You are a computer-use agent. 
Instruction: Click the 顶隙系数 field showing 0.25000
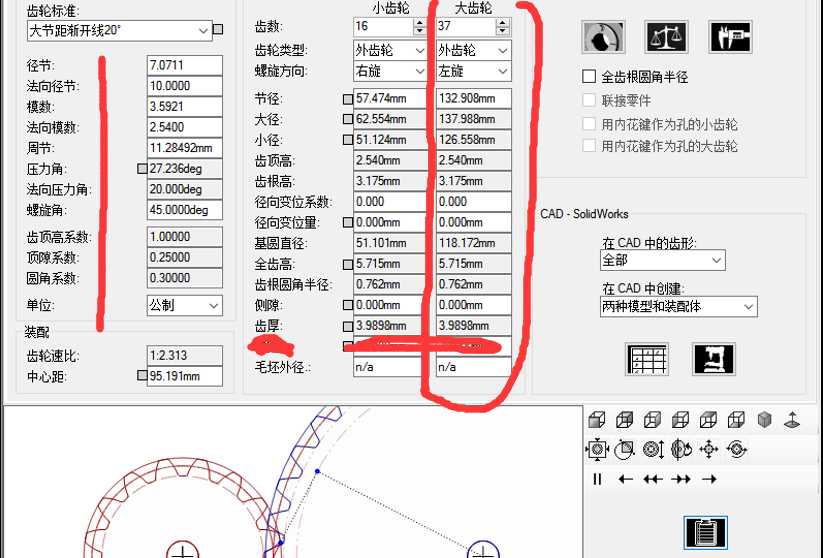185,257
